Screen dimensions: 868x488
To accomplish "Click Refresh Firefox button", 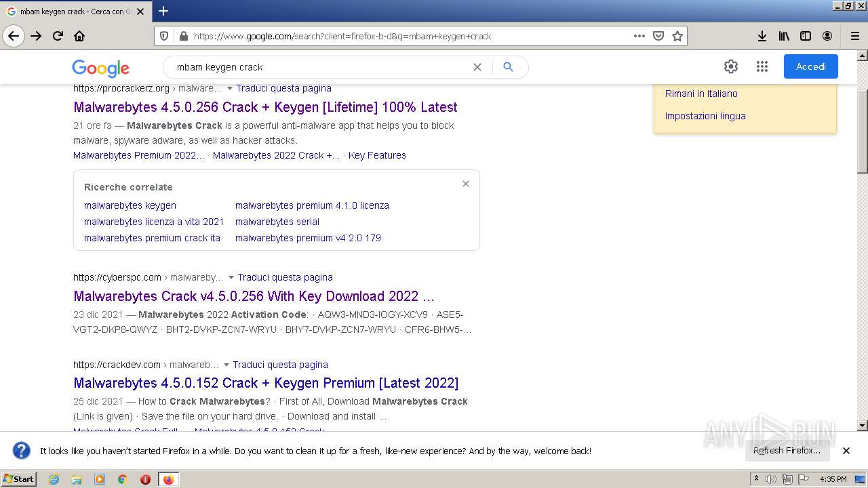I will tap(787, 451).
